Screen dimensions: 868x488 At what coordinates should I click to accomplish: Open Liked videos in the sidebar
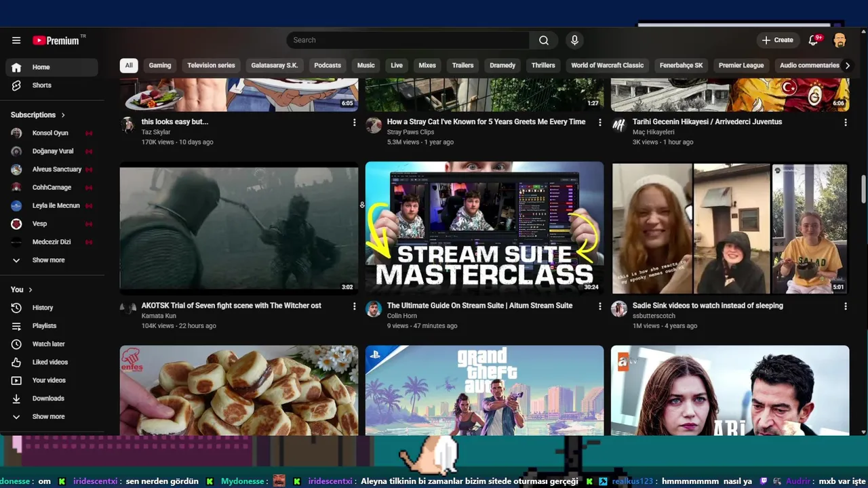52,362
